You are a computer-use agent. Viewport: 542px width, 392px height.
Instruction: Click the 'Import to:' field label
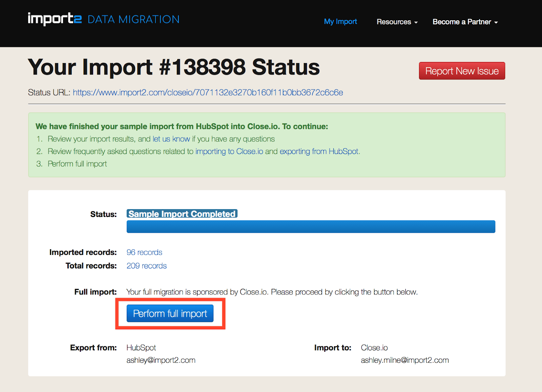click(x=333, y=348)
